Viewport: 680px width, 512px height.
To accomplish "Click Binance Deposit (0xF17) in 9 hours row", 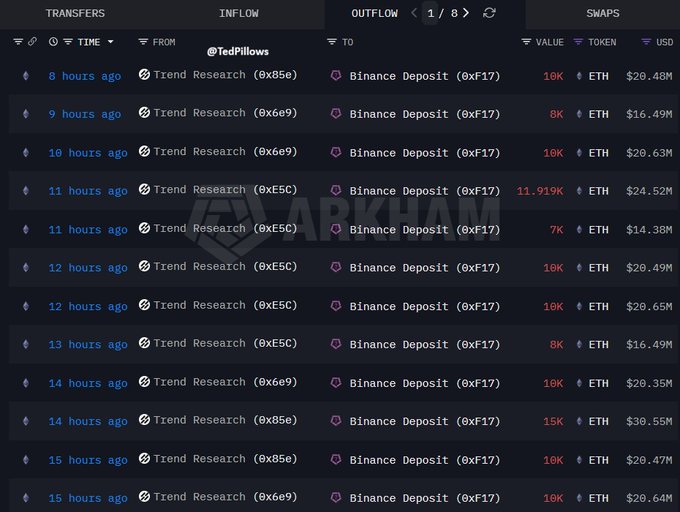I will tap(425, 114).
